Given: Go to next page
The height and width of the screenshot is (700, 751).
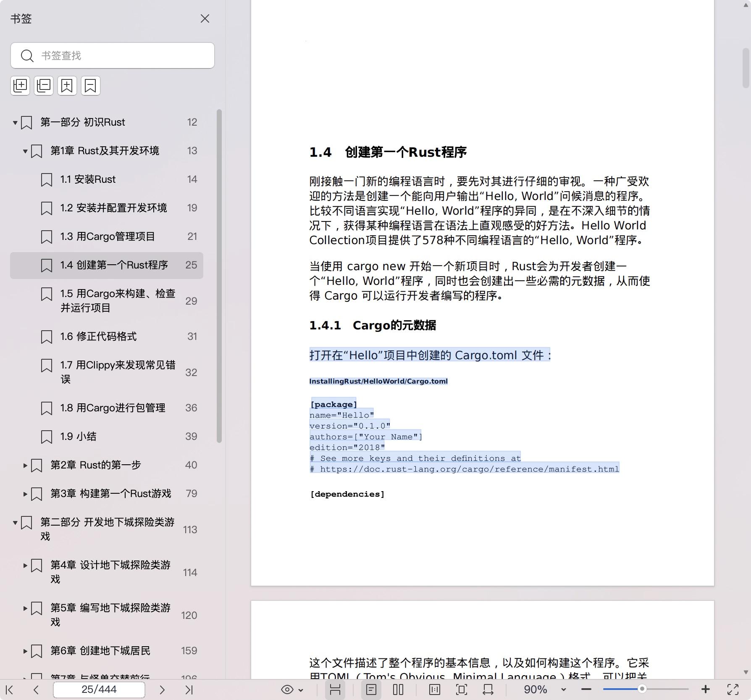Looking at the screenshot, I should coord(162,689).
